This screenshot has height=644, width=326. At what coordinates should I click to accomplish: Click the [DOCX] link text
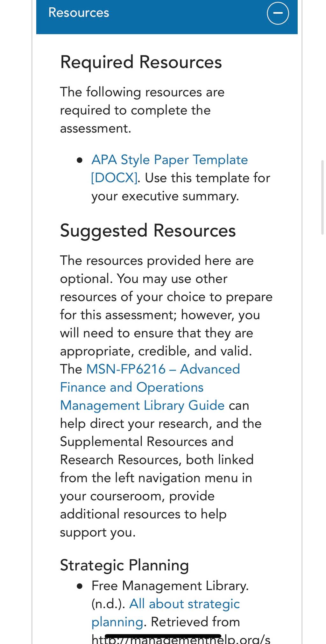pyautogui.click(x=115, y=178)
